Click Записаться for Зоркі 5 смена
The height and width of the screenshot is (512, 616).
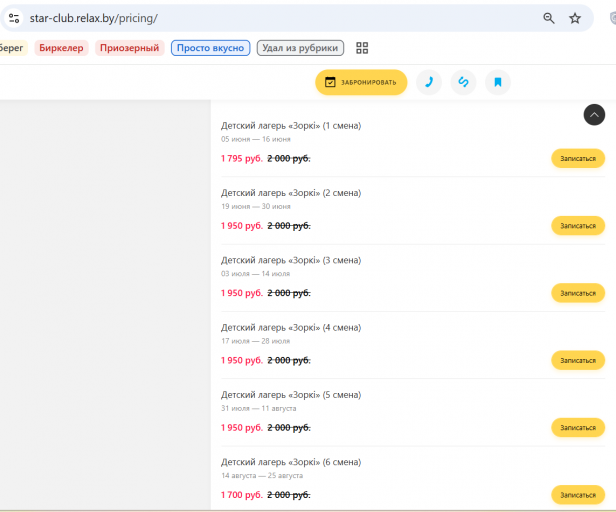pos(578,428)
